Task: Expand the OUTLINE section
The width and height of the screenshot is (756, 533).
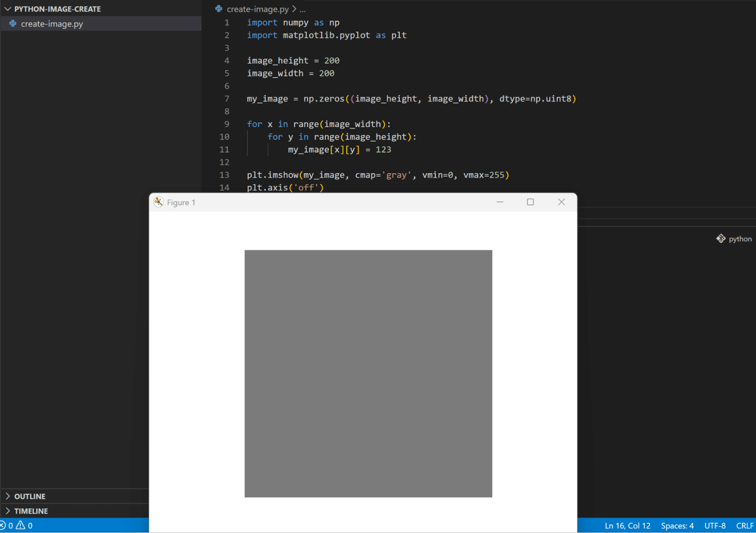Action: (29, 496)
